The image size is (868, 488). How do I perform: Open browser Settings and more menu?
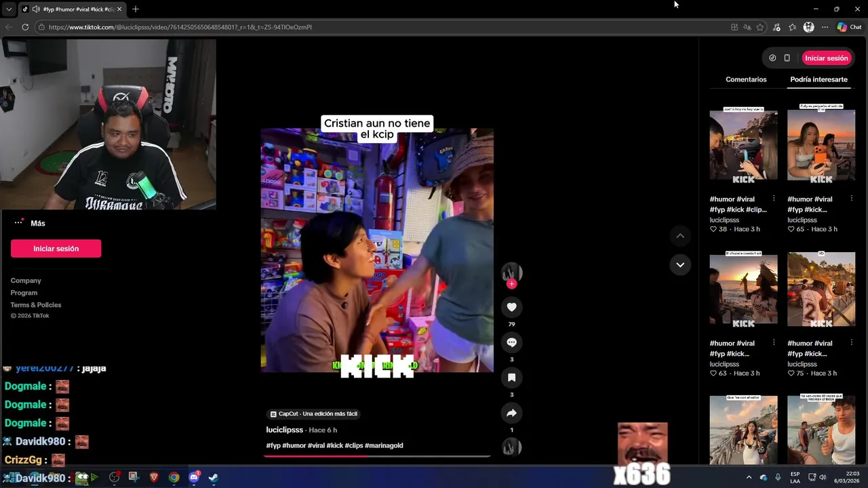(825, 27)
